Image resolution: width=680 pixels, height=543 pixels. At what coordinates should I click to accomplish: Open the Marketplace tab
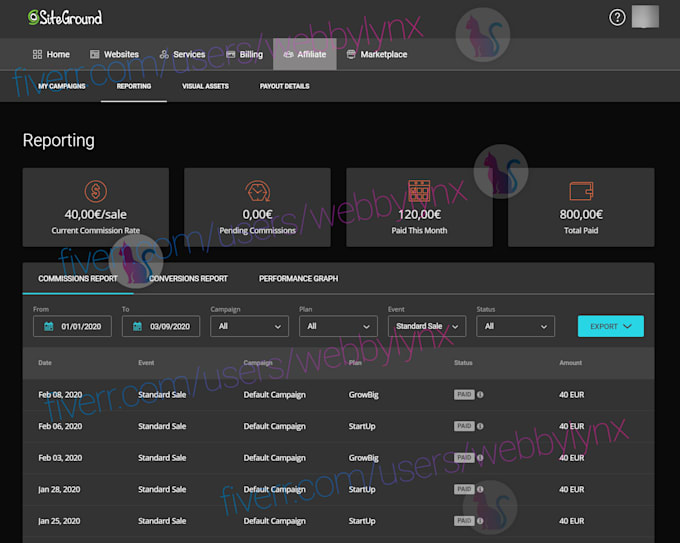[377, 54]
